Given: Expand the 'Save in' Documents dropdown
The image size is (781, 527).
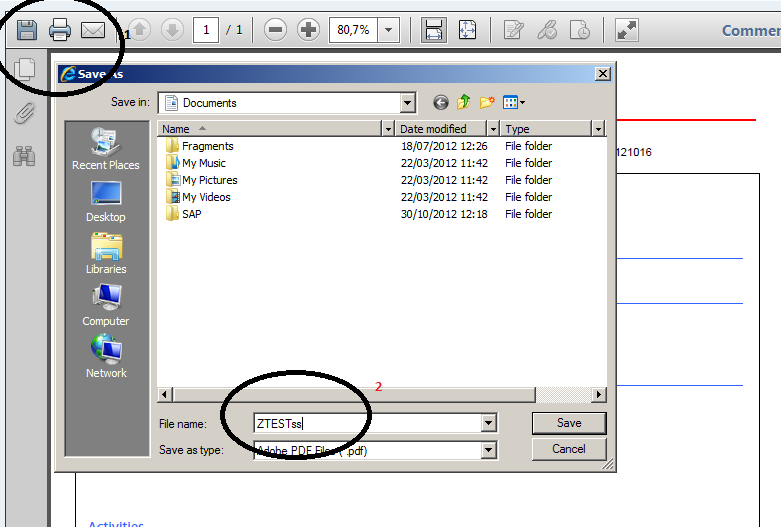Looking at the screenshot, I should click(x=407, y=102).
